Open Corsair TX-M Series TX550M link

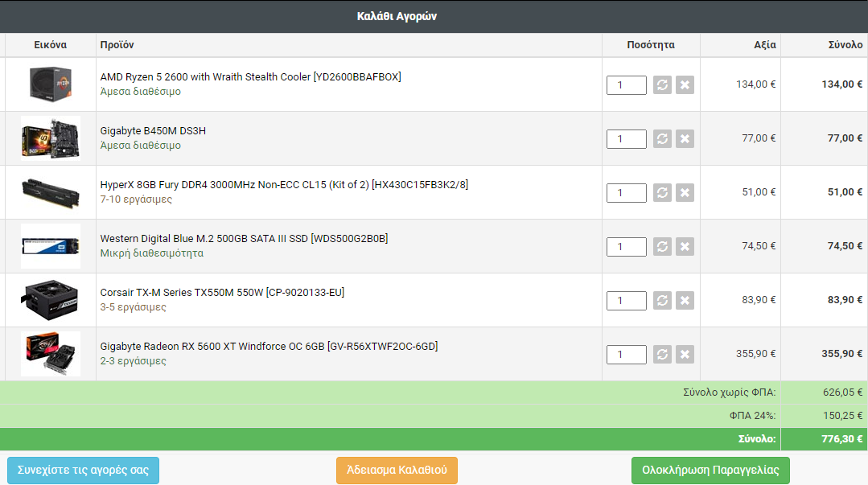222,292
